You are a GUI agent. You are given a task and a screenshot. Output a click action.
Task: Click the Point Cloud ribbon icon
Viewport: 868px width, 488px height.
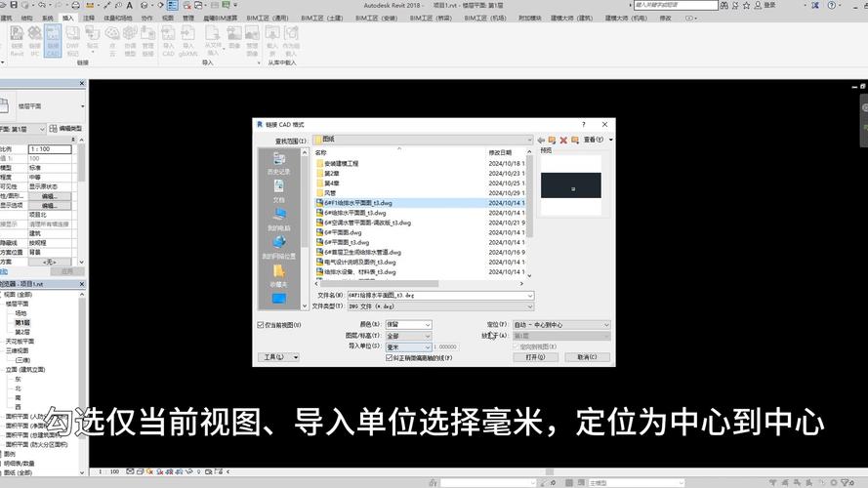click(x=112, y=40)
